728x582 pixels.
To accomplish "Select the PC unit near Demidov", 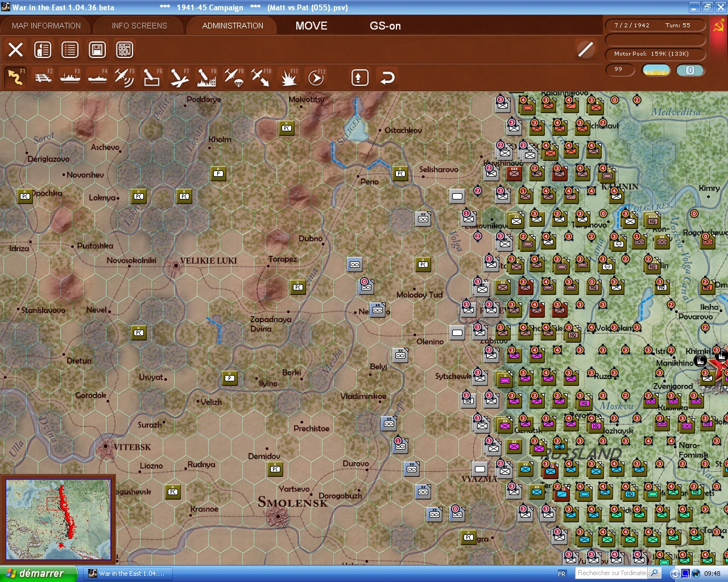I will coord(275,469).
